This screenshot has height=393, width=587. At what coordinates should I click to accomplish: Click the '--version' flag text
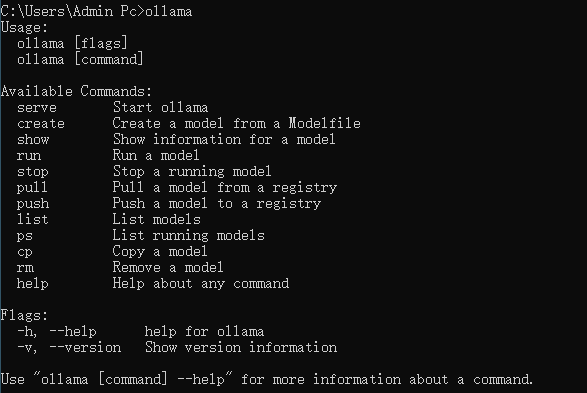point(85,348)
